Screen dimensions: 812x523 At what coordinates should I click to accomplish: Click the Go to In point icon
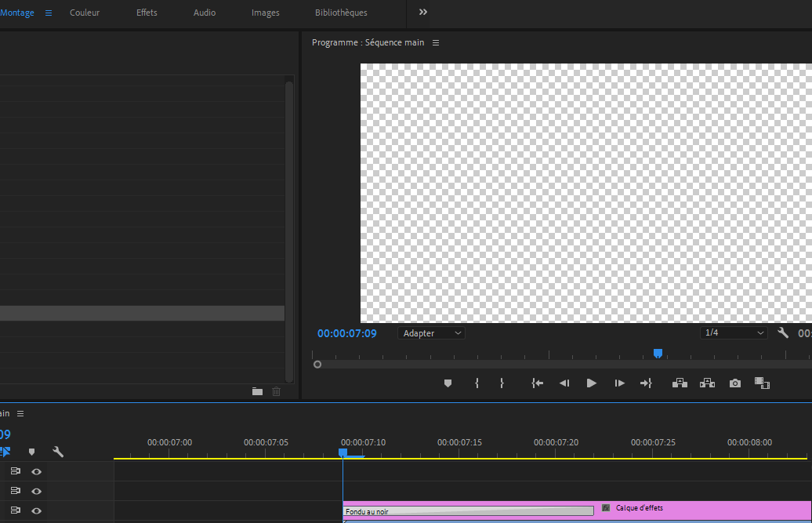pos(537,383)
